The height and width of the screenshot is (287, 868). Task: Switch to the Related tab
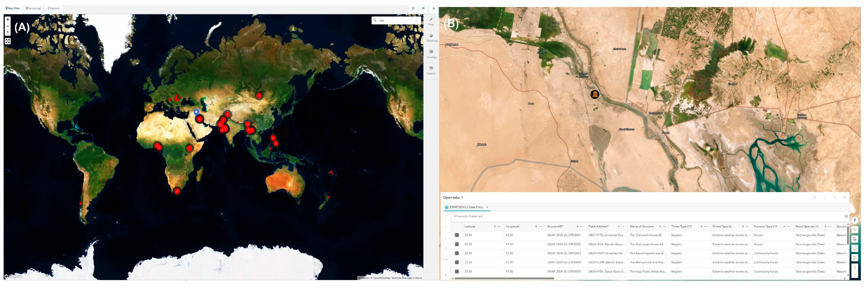[x=53, y=8]
